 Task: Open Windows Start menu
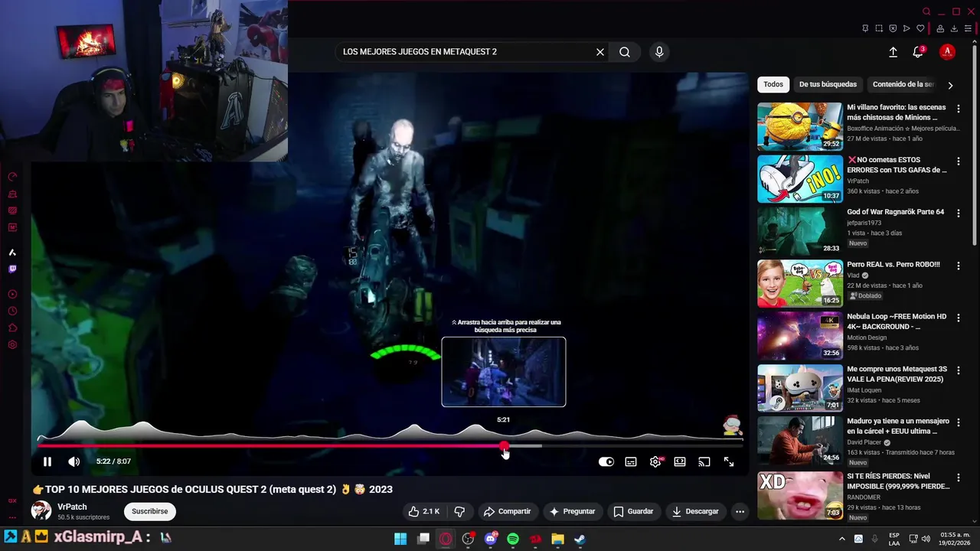[x=400, y=539]
